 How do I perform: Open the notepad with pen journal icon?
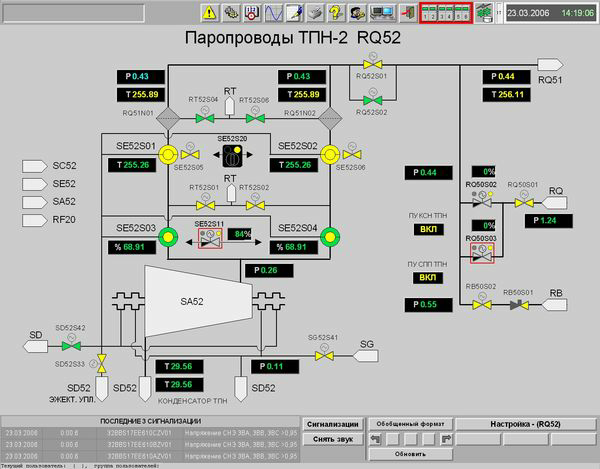tap(294, 13)
